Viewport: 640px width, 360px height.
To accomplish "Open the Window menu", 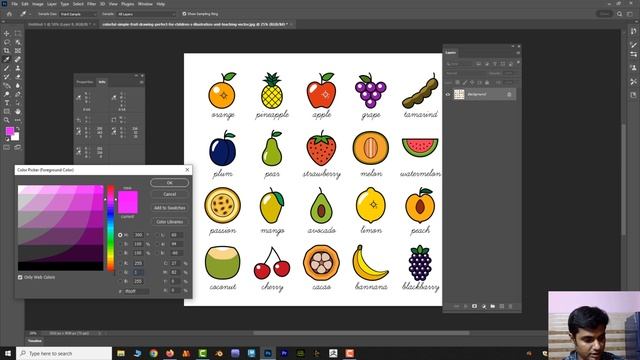I will 145,4.
